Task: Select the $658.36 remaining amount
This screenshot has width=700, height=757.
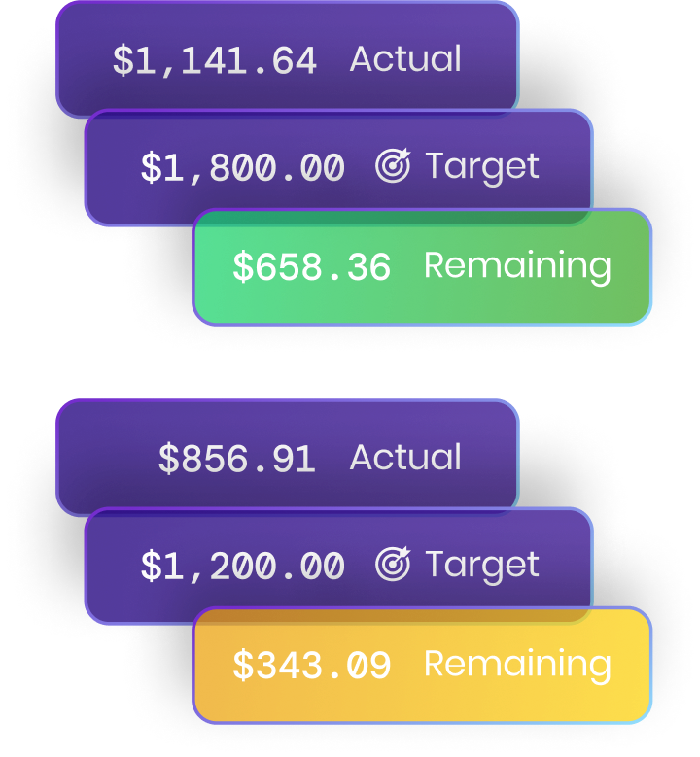Action: 311,267
